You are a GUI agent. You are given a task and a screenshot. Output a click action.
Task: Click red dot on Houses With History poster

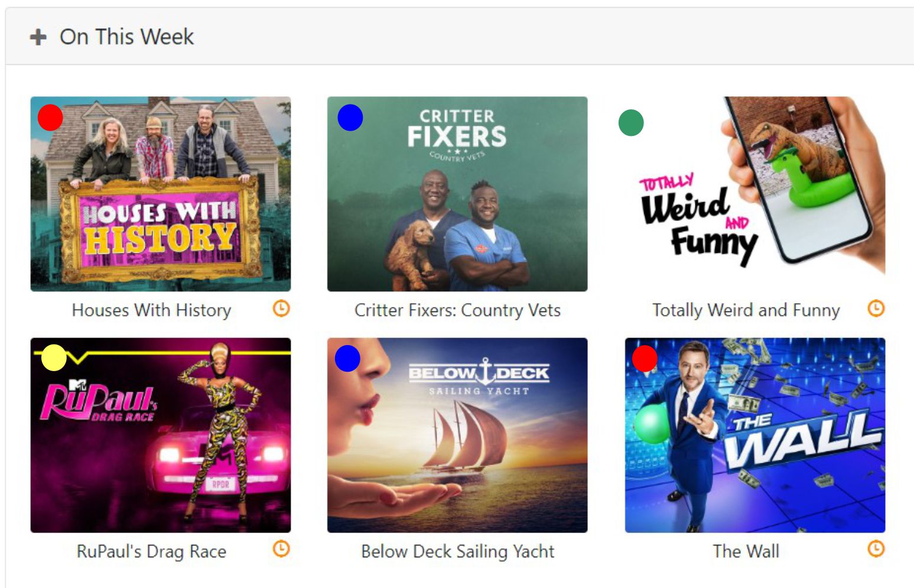click(50, 118)
